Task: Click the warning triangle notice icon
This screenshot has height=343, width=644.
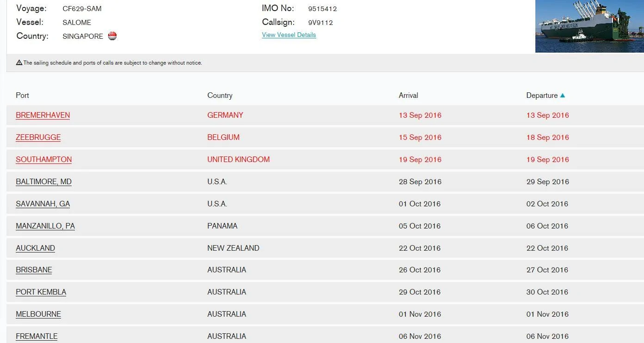Action: pos(19,63)
